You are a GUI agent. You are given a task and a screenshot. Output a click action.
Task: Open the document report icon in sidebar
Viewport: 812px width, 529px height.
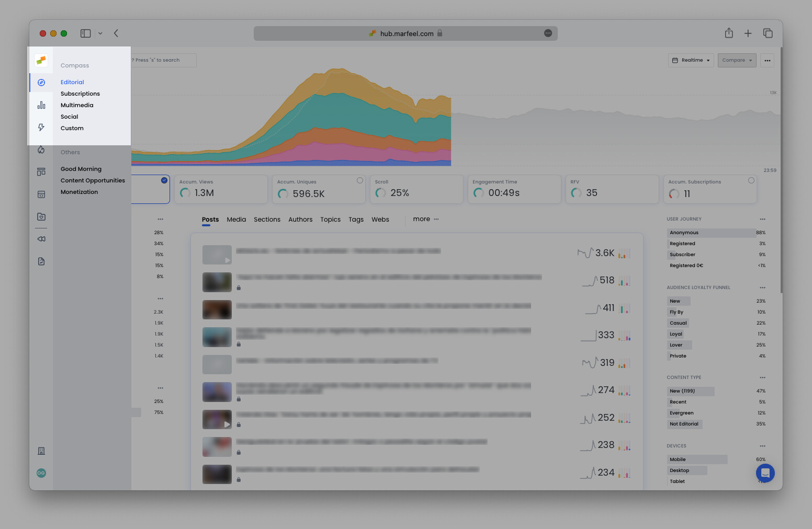(41, 261)
